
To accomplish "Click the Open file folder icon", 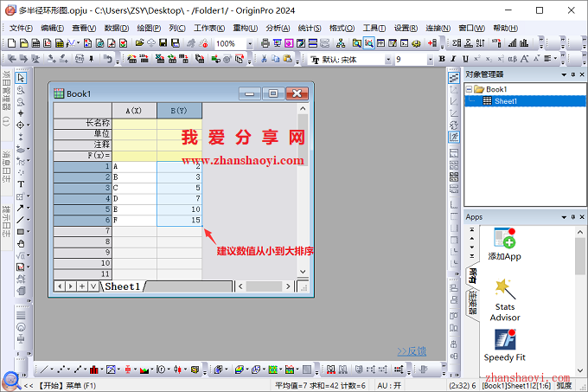I will tap(139, 43).
